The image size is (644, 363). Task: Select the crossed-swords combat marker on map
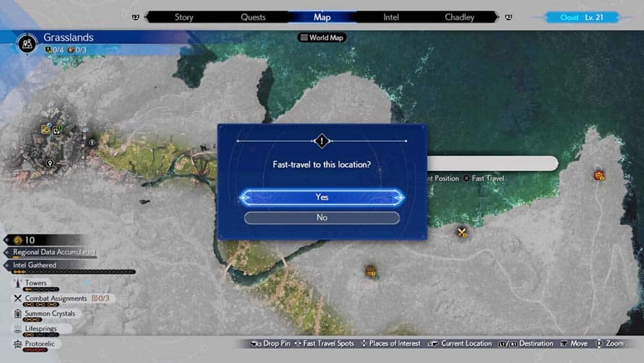462,232
